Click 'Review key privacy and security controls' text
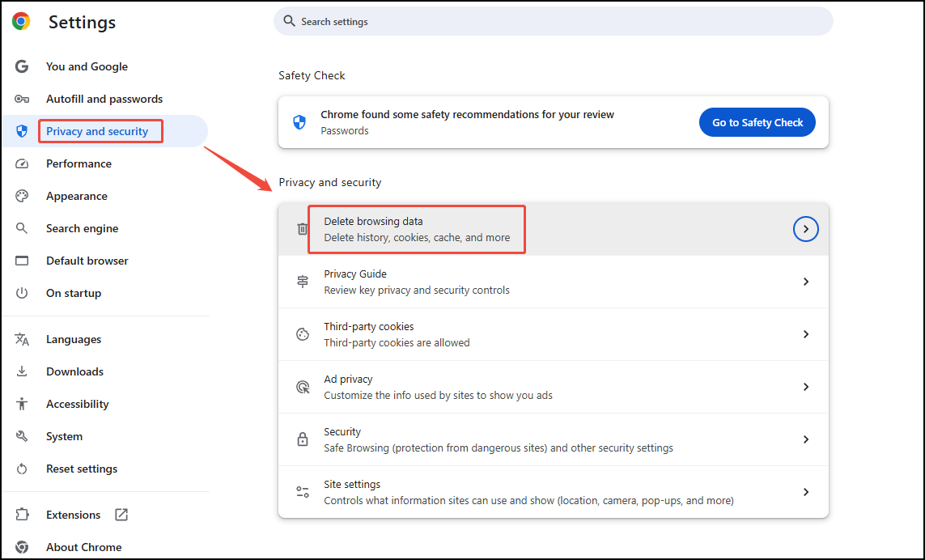The width and height of the screenshot is (925, 560). point(417,290)
